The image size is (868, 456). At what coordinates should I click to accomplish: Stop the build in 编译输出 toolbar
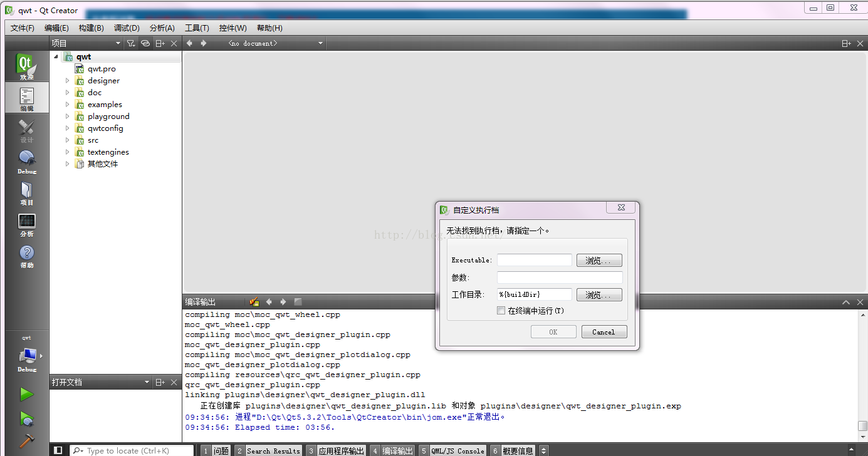[298, 302]
